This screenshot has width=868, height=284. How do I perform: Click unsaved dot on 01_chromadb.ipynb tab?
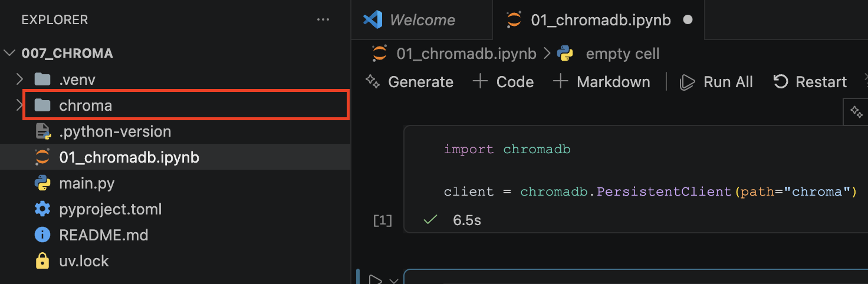pos(688,20)
